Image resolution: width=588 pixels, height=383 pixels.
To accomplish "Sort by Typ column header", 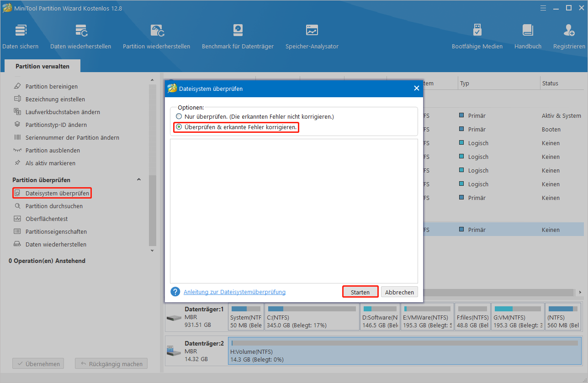I will [x=499, y=84].
